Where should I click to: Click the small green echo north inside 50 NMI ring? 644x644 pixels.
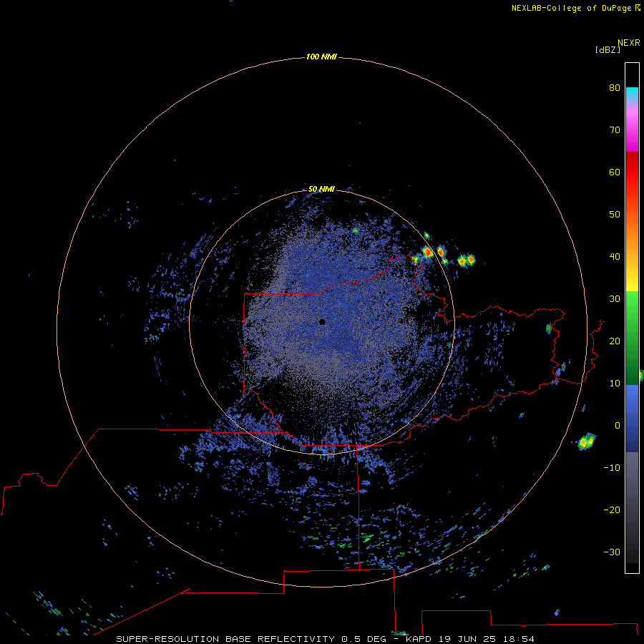coord(355,231)
